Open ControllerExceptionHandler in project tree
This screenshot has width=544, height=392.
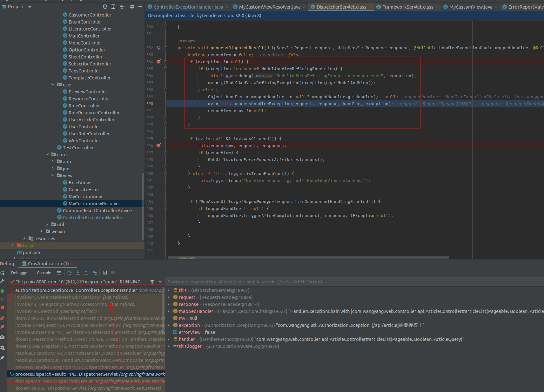click(92, 217)
